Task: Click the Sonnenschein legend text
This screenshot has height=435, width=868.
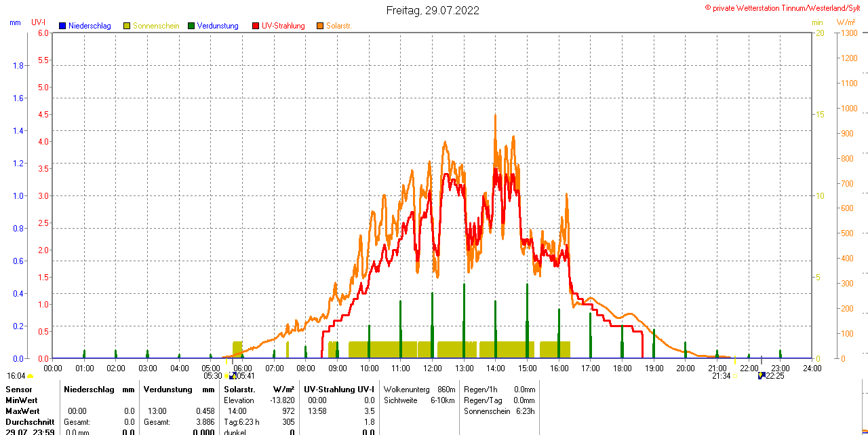Action: pyautogui.click(x=156, y=26)
